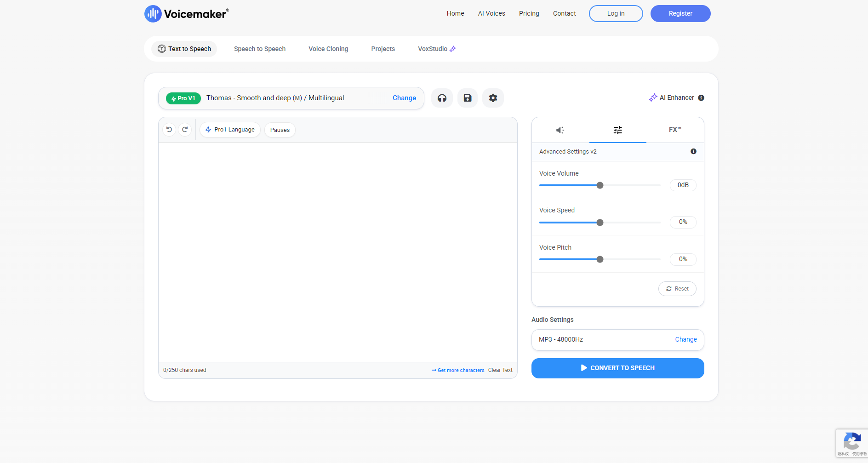Click the redo arrow icon
This screenshot has width=868, height=463.
[x=185, y=130]
